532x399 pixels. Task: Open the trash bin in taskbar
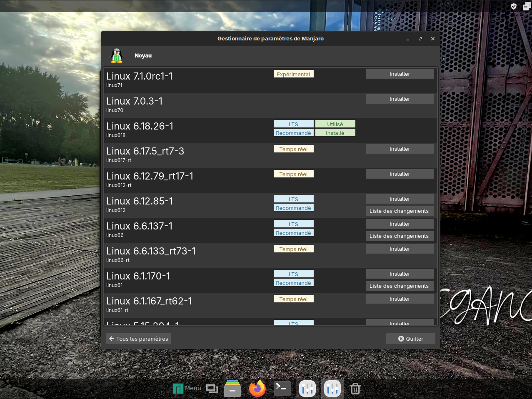click(355, 389)
